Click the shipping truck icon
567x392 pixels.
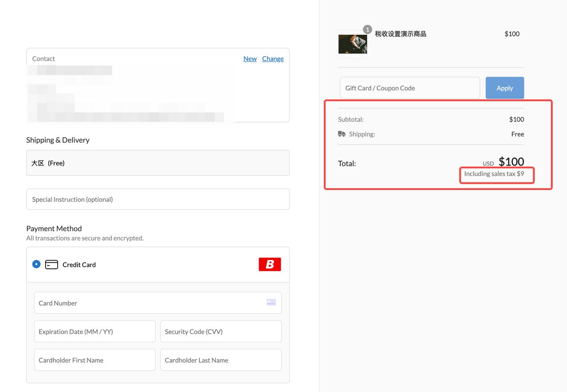(342, 134)
